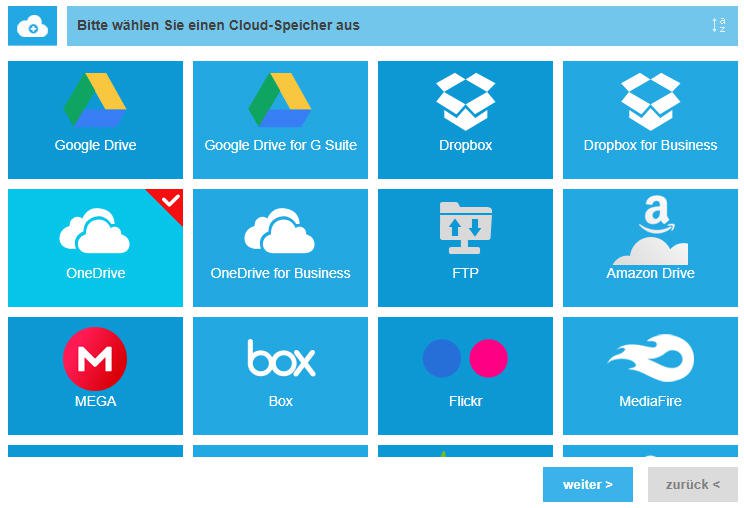Screen dimensions: 744x508
Task: Click the add cloud icon in header
Action: [32, 26]
